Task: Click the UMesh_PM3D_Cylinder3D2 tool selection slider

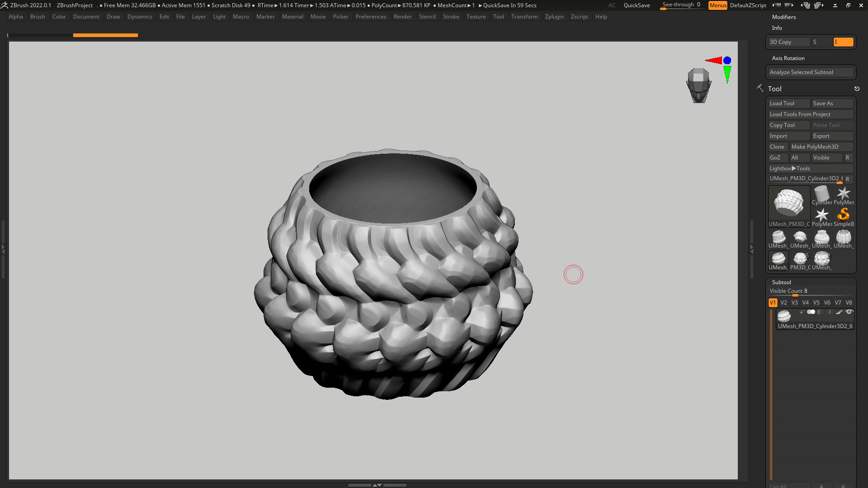Action: [x=806, y=179]
